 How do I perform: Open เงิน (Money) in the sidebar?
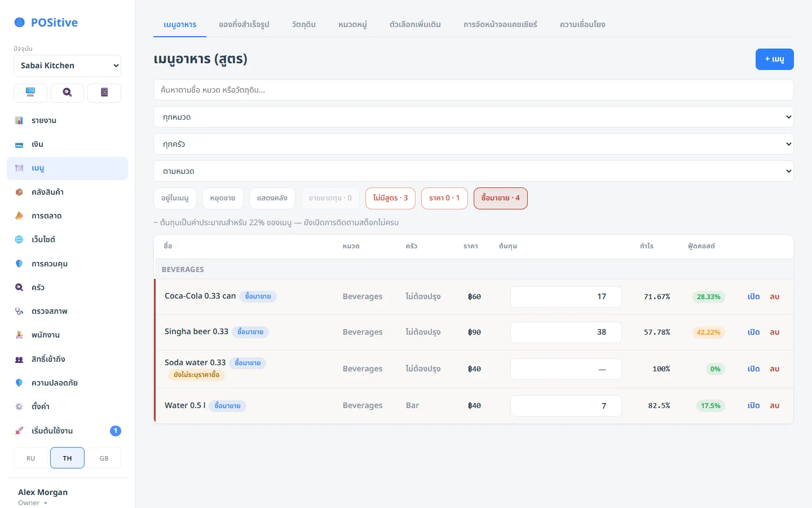coord(68,144)
